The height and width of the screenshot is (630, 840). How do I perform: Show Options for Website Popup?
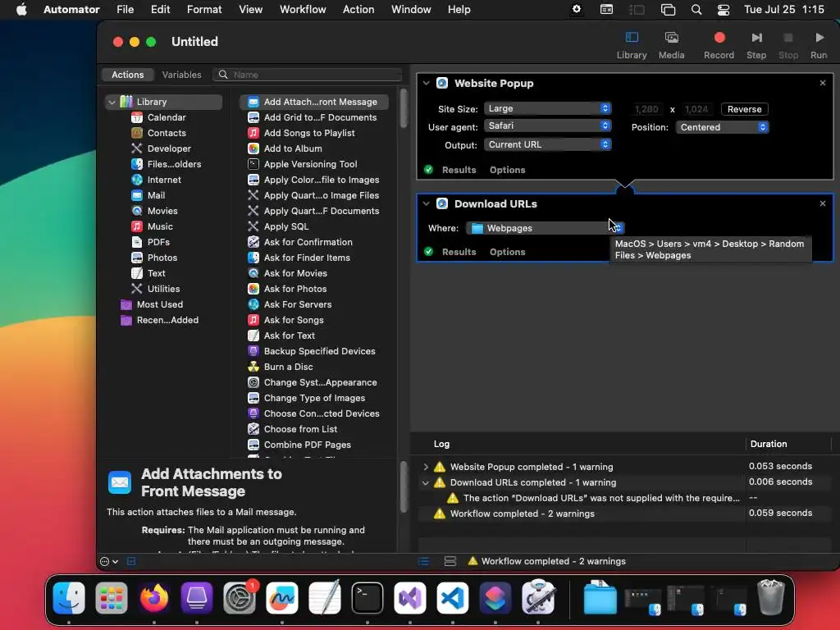coord(507,170)
